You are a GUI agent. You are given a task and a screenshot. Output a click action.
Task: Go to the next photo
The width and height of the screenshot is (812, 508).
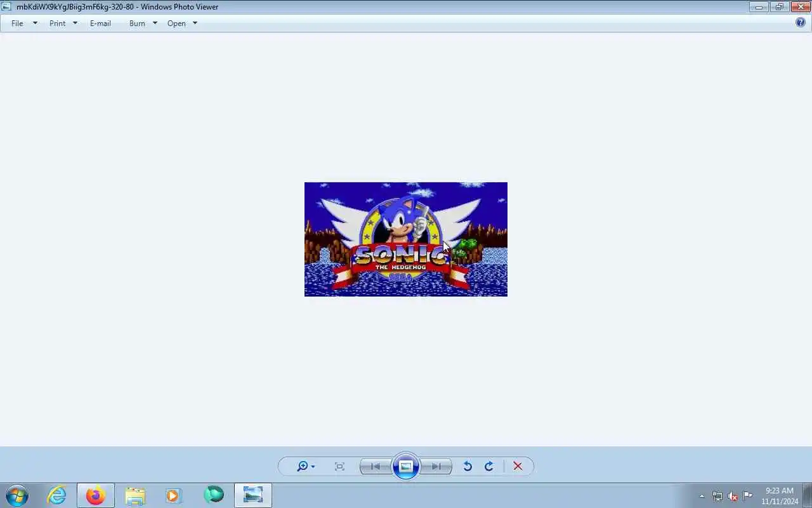pos(436,466)
